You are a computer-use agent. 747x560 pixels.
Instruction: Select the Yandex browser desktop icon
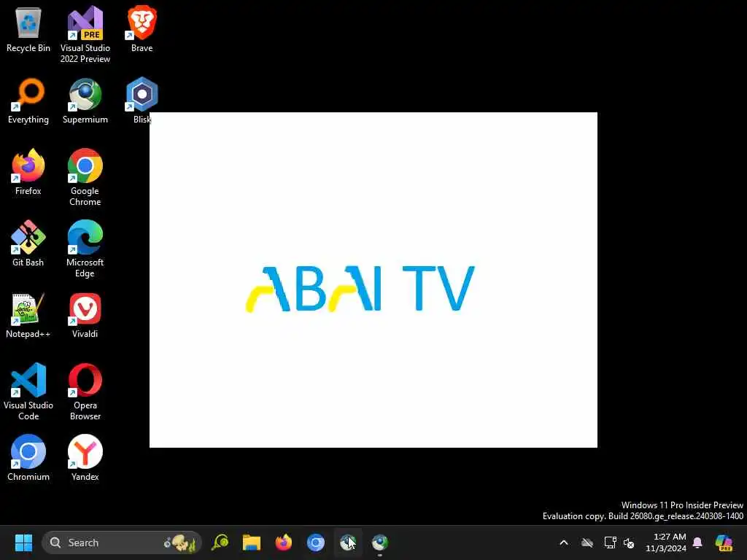pos(85,458)
